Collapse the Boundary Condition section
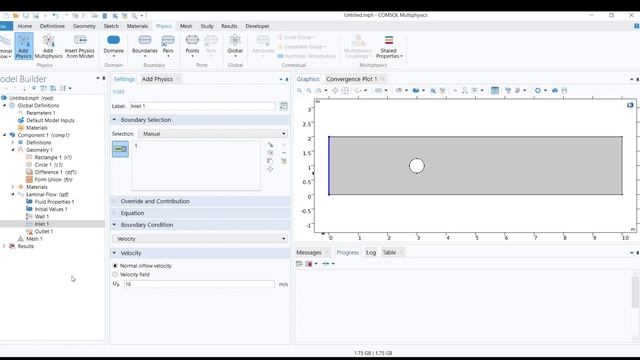 pos(115,225)
